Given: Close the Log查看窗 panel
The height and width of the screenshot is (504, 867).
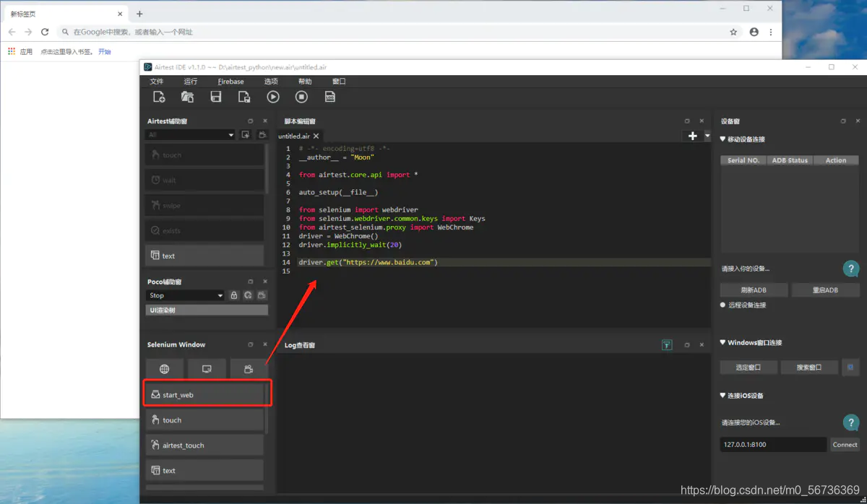Looking at the screenshot, I should 702,345.
